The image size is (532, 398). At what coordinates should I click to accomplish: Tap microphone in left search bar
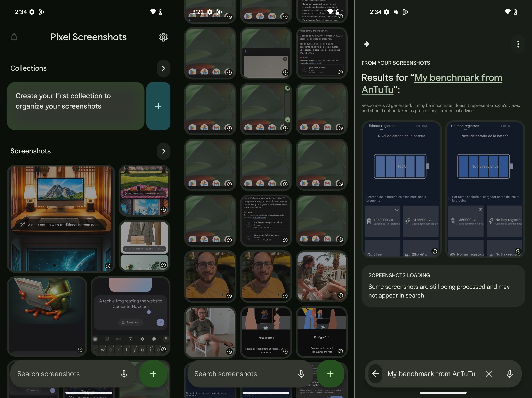[124, 374]
